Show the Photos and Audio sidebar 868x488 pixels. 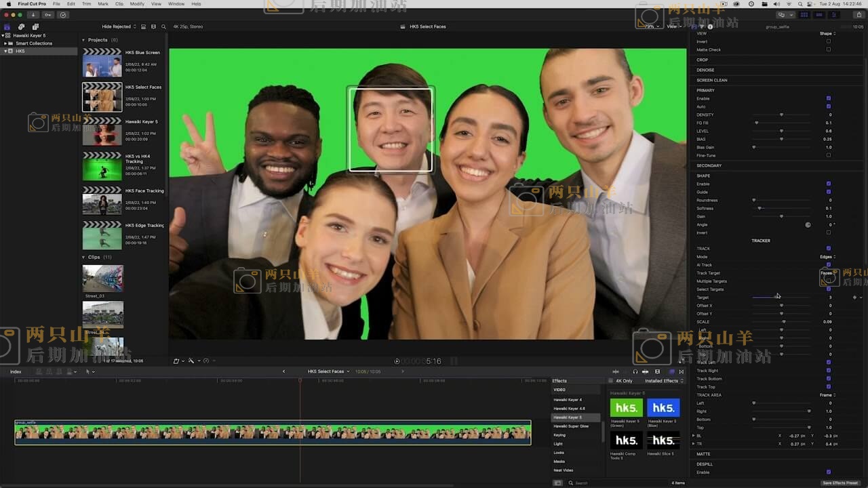click(x=21, y=26)
